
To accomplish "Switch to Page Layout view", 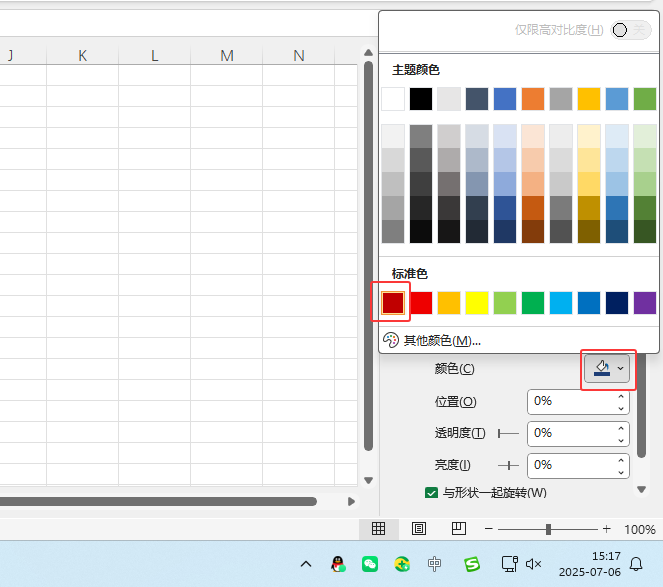I will (x=419, y=529).
